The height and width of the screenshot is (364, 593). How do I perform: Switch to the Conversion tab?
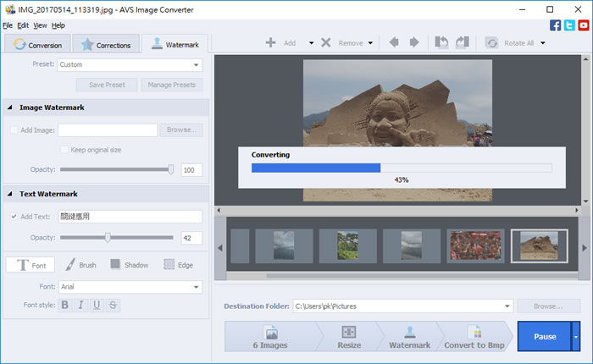[37, 45]
